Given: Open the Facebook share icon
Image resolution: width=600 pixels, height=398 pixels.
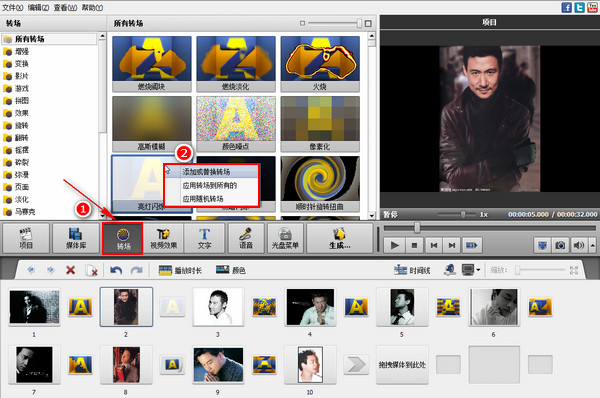Looking at the screenshot, I should click(566, 7).
